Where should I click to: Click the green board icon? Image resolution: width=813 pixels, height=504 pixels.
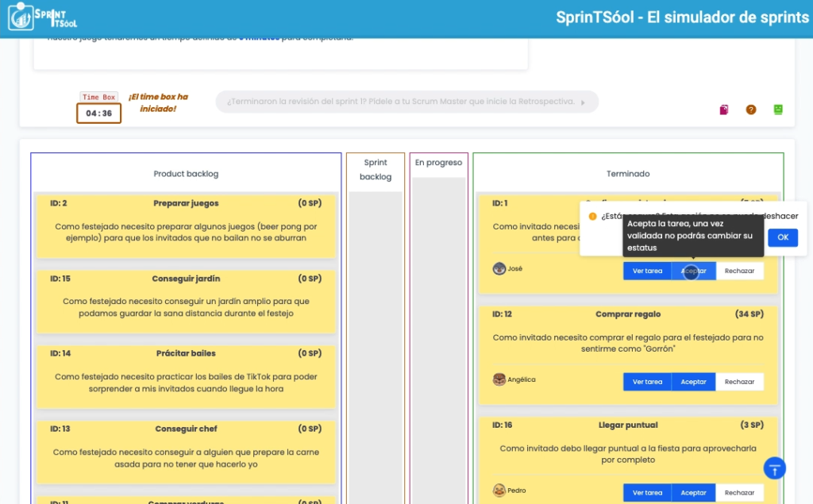point(778,110)
